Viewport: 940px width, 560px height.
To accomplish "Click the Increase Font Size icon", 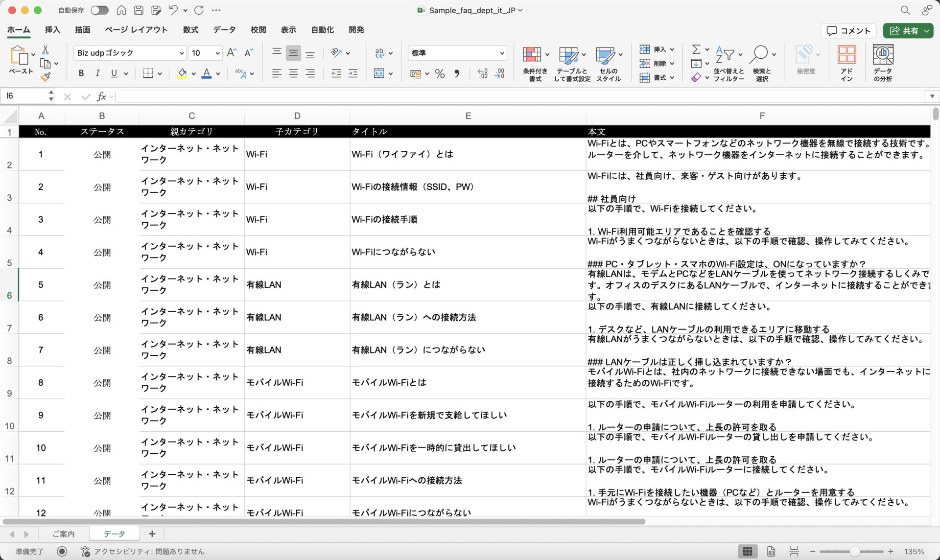I will (232, 53).
